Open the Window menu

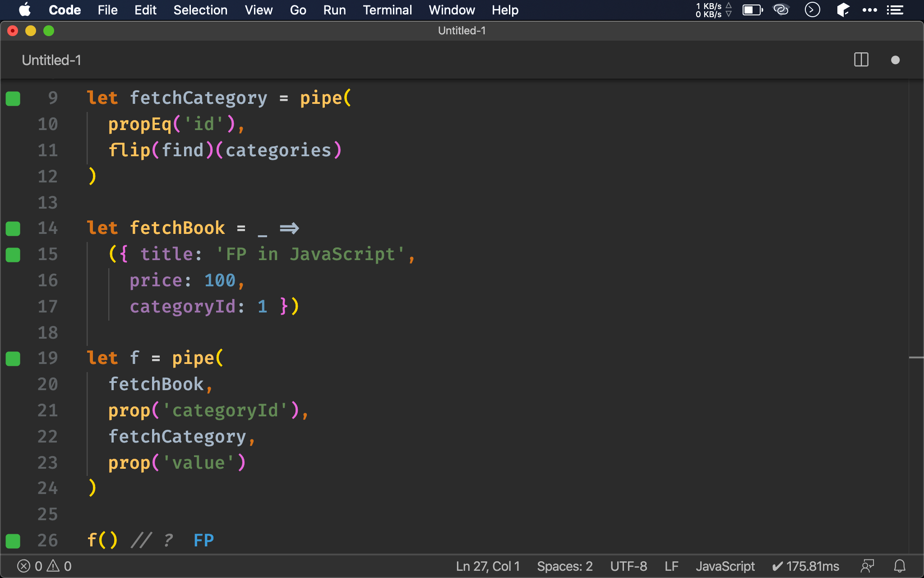pyautogui.click(x=452, y=10)
